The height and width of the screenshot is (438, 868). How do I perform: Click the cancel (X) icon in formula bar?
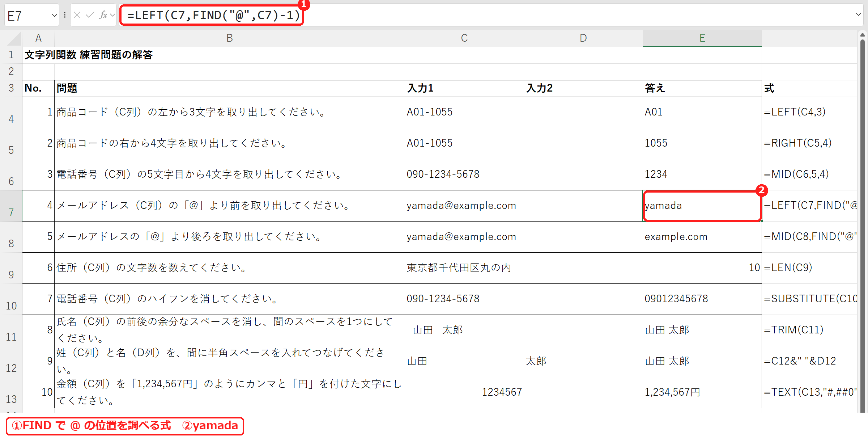coord(77,15)
